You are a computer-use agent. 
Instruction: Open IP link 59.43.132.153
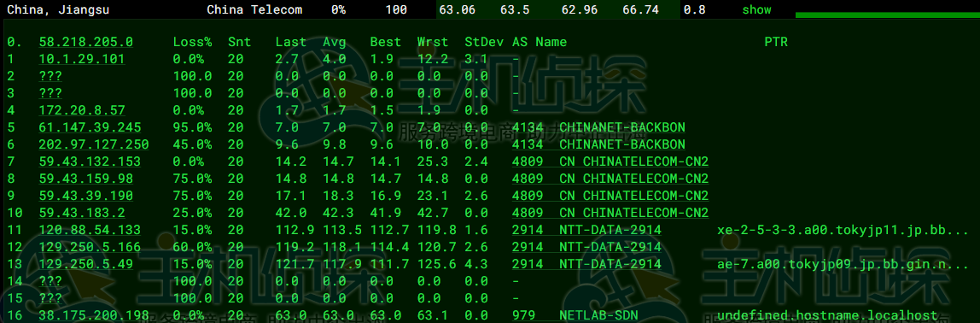click(90, 161)
